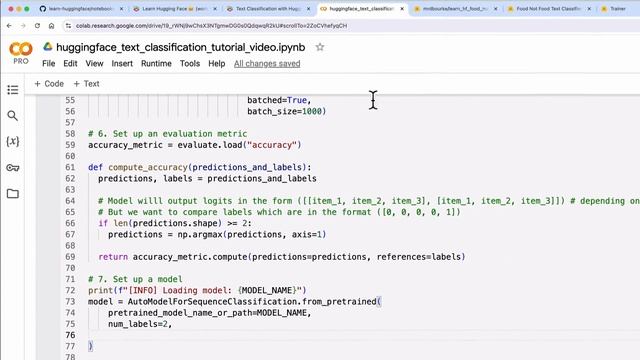Click the 'batched=True,' code line
Viewport: 640px width, 360px height.
279,100
